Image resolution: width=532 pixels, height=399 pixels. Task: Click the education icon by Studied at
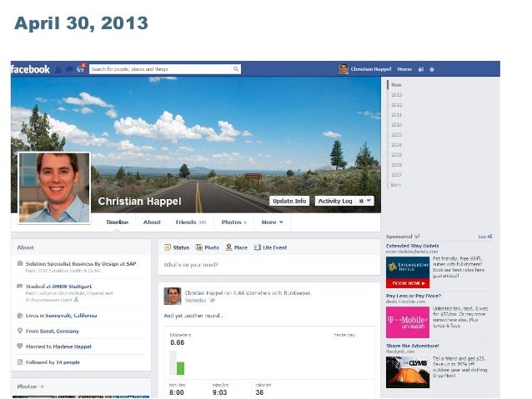[x=20, y=286]
